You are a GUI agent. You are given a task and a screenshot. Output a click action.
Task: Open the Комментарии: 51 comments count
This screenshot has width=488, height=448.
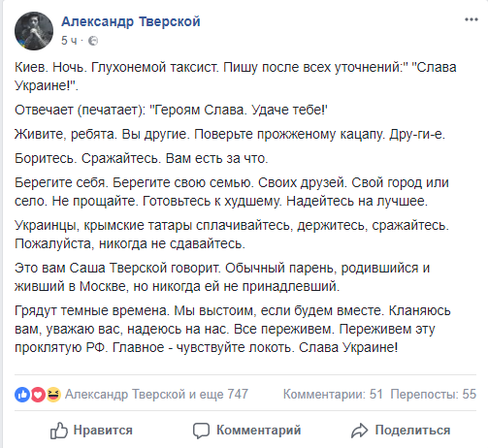(x=333, y=395)
